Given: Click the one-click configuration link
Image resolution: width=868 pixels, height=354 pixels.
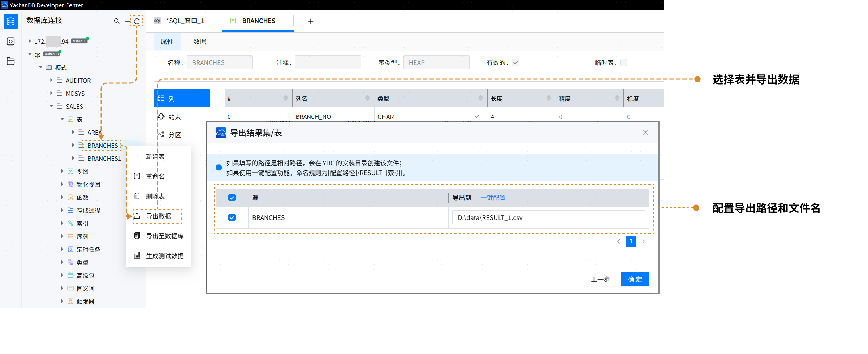Looking at the screenshot, I should click(x=493, y=198).
